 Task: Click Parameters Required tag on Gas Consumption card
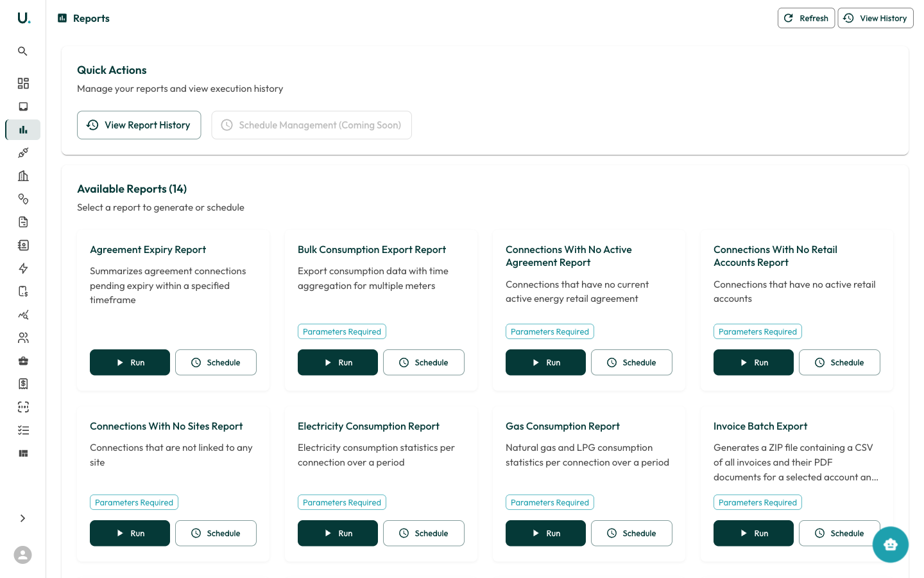[x=550, y=502]
